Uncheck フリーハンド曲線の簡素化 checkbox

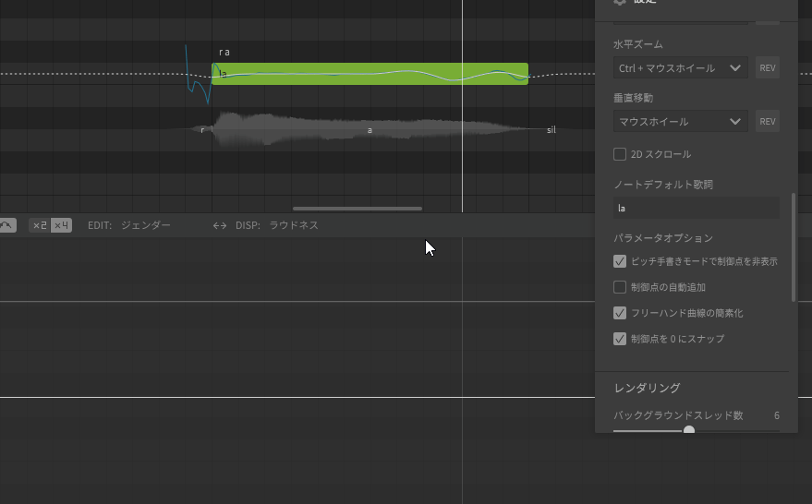point(620,313)
